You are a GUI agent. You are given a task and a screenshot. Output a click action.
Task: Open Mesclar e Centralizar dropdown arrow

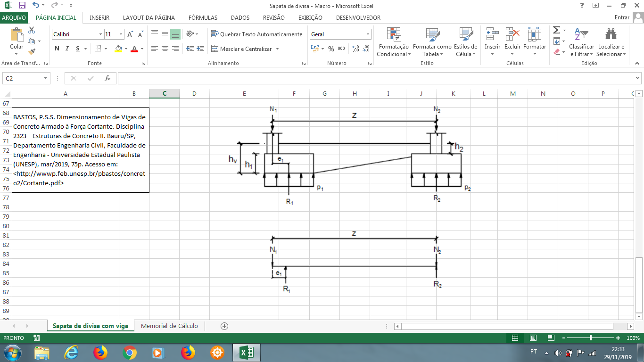[x=277, y=49]
